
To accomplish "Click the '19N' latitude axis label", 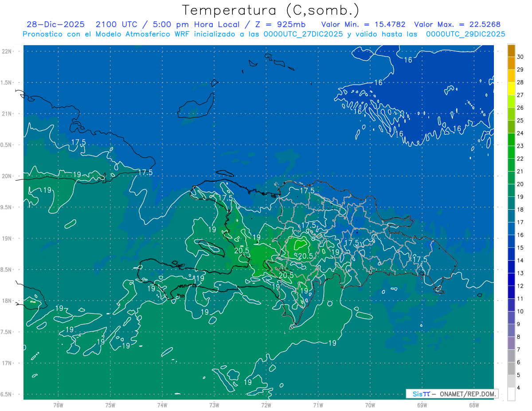I will click(8, 239).
